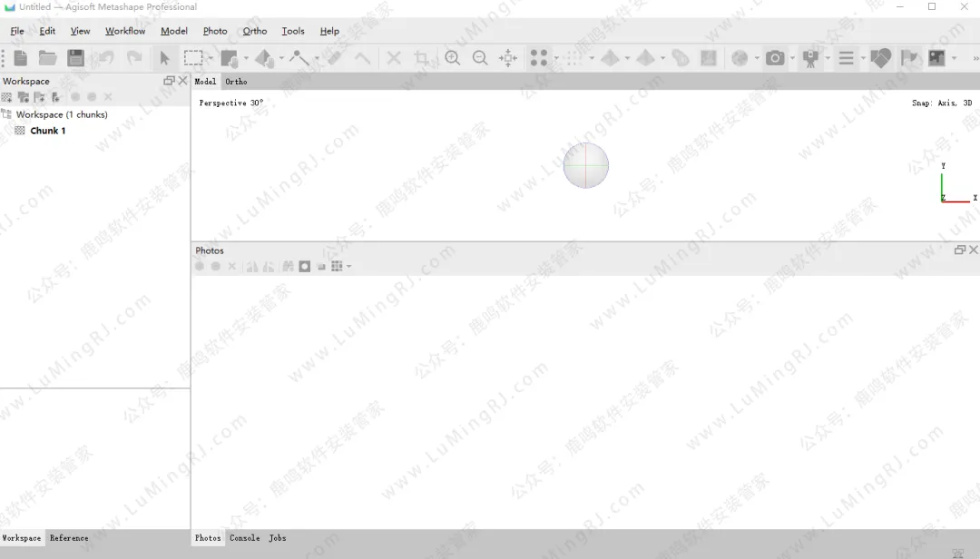The width and height of the screenshot is (980, 559).
Task: Click the thumbnail grid view icon in Photos
Action: [x=337, y=267]
